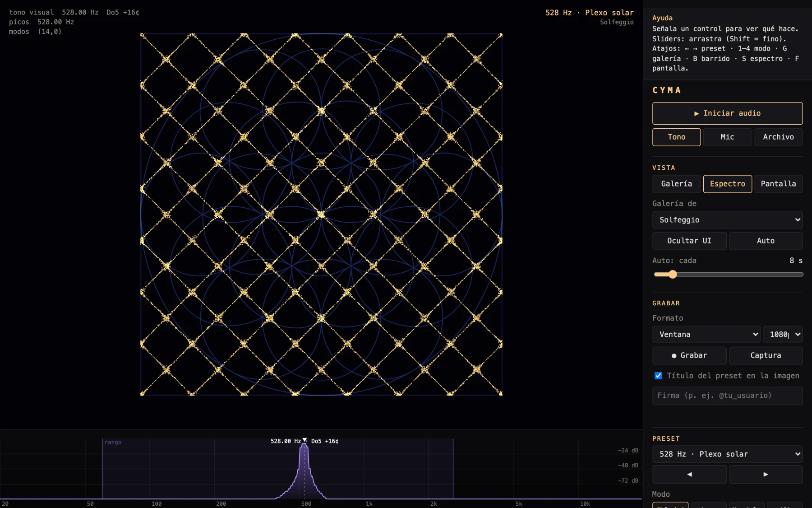The image size is (812, 508).
Task: Switch the source to Mic
Action: pos(727,137)
